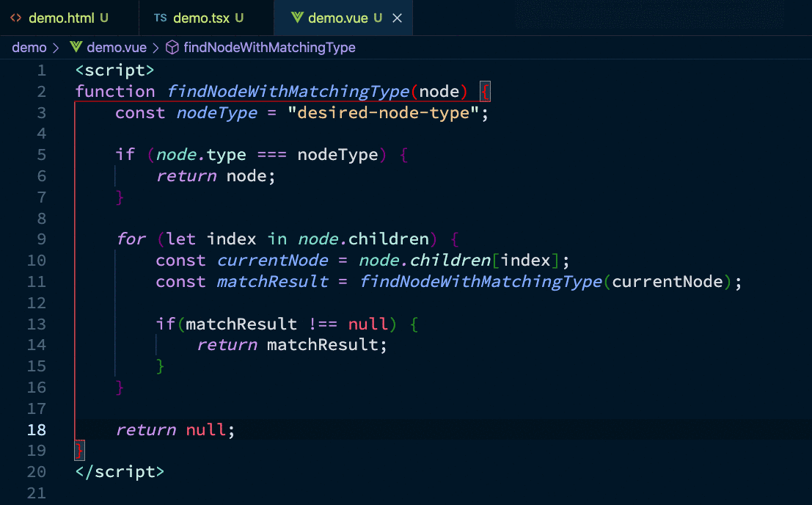Click line number 20 in gutter
The image size is (812, 505).
(x=36, y=472)
